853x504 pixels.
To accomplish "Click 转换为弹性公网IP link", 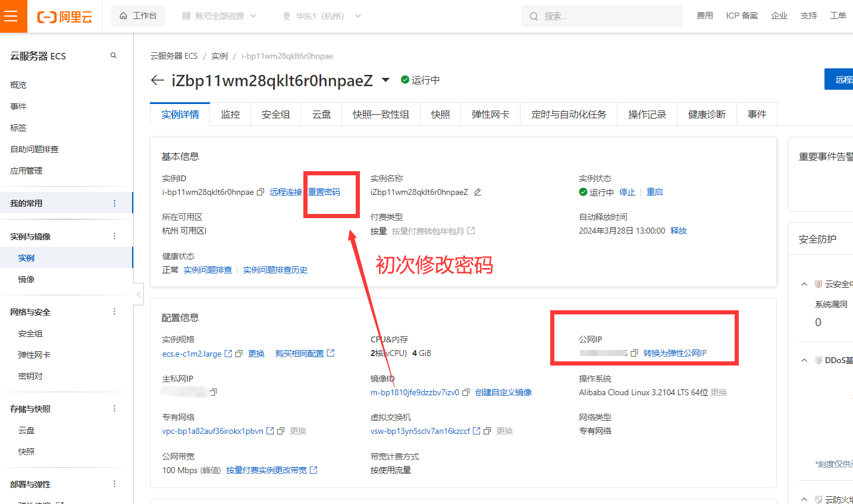I will pos(675,353).
